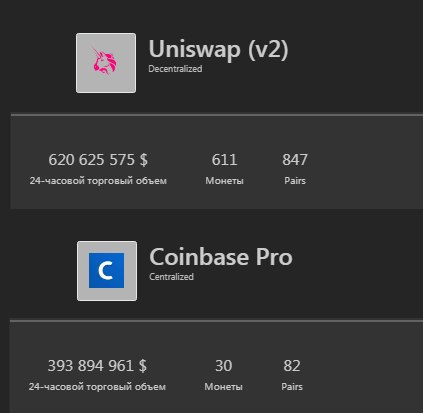Open the Coinbase Pro exchange title
This screenshot has width=423, height=413.
221,257
